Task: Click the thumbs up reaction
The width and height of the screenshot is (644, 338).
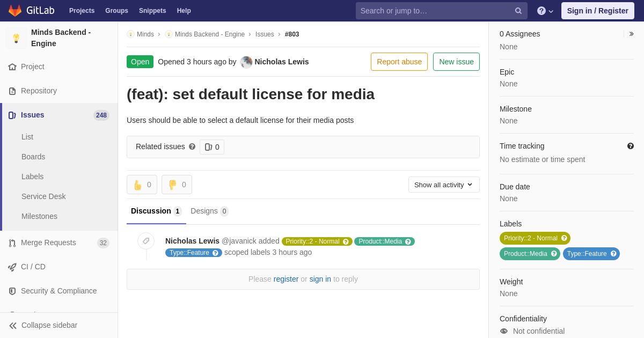Action: pos(142,185)
